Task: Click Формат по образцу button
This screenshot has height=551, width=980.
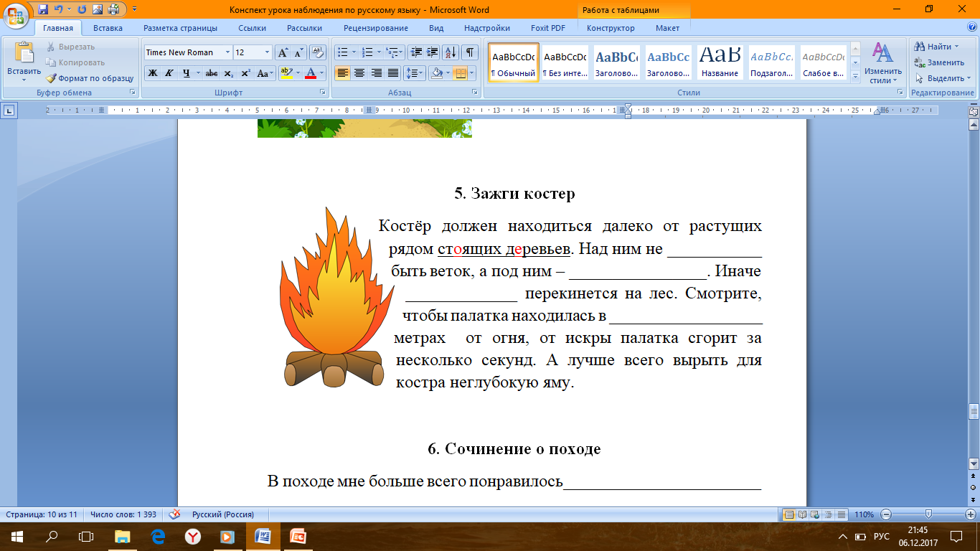Action: tap(90, 78)
